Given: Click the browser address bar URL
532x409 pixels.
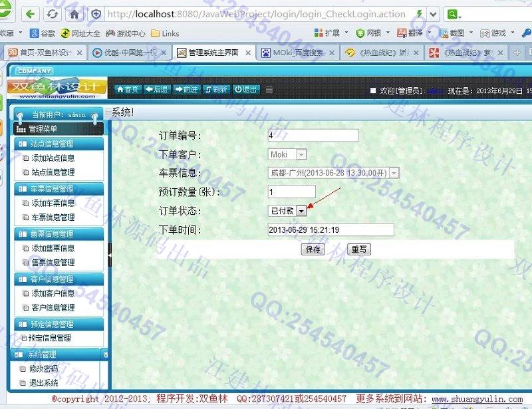Looking at the screenshot, I should pos(257,14).
